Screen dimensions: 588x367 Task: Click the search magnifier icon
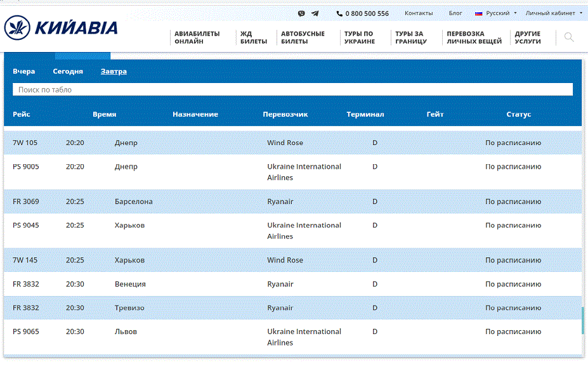(569, 37)
